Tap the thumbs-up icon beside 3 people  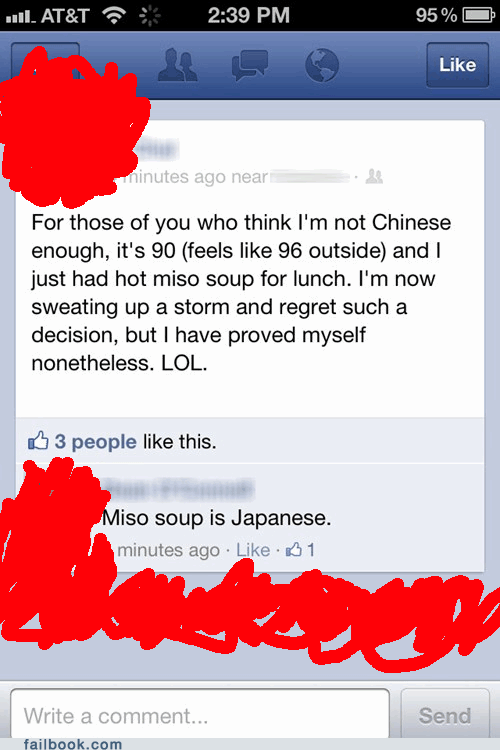click(38, 441)
